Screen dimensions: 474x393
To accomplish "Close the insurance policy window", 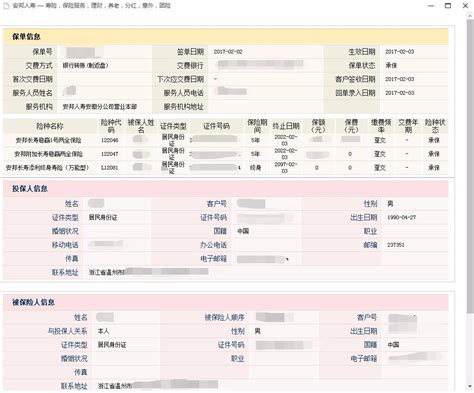I will (x=466, y=6).
